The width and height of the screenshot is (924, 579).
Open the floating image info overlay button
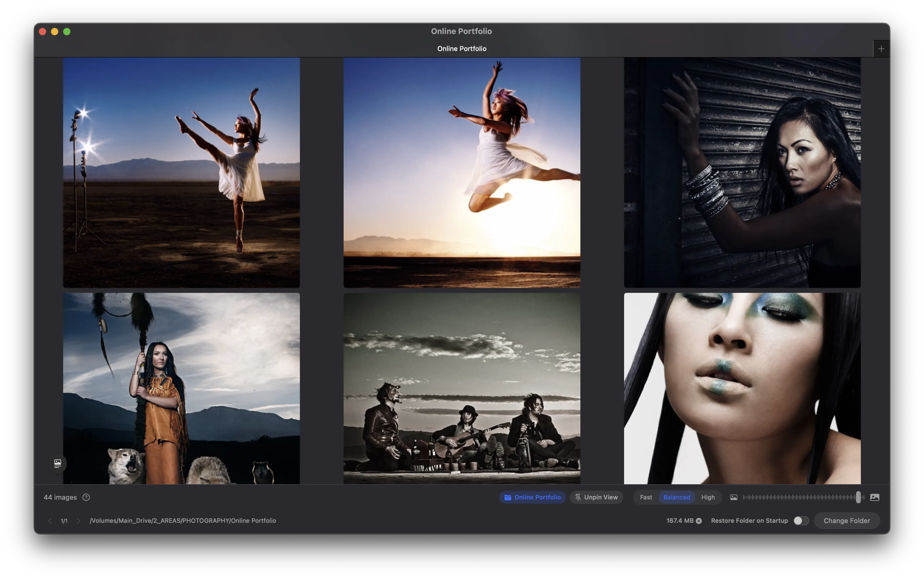58,463
